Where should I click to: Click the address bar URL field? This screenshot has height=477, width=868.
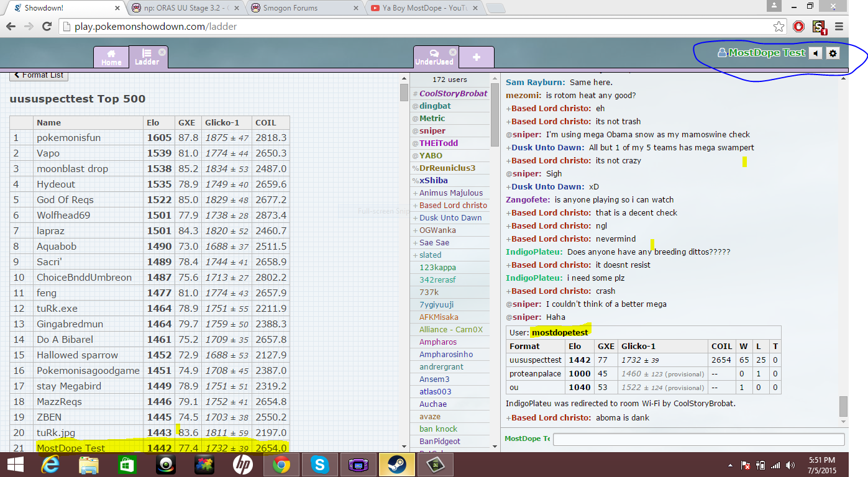tap(416, 27)
